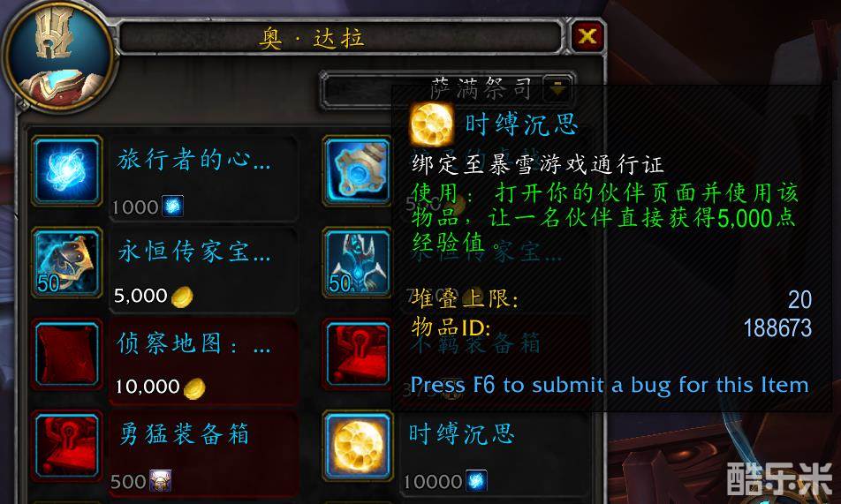
Task: Click the 10000 currency icon under 时缚沉思
Action: (x=476, y=480)
